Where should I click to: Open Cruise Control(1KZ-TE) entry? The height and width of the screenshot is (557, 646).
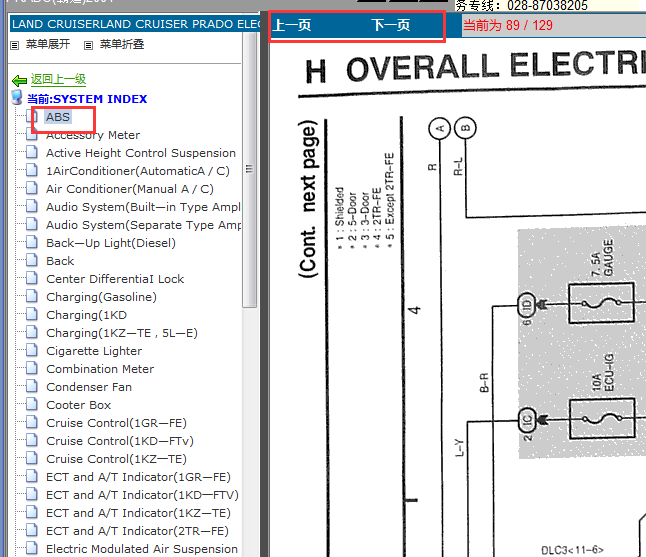click(x=117, y=459)
